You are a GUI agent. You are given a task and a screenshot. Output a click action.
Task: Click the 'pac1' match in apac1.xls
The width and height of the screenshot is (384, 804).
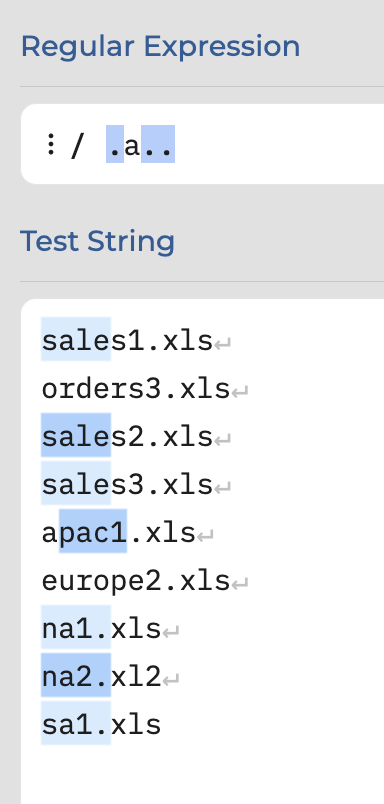point(93,531)
